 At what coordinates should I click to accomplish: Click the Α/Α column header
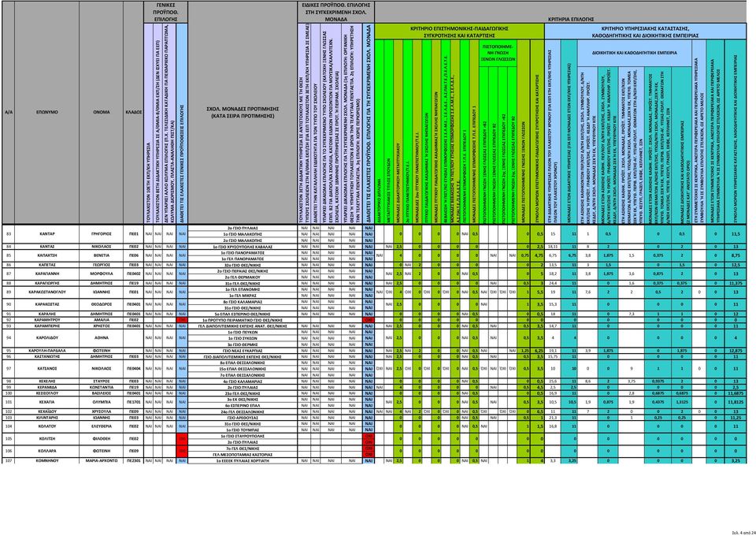click(x=8, y=112)
